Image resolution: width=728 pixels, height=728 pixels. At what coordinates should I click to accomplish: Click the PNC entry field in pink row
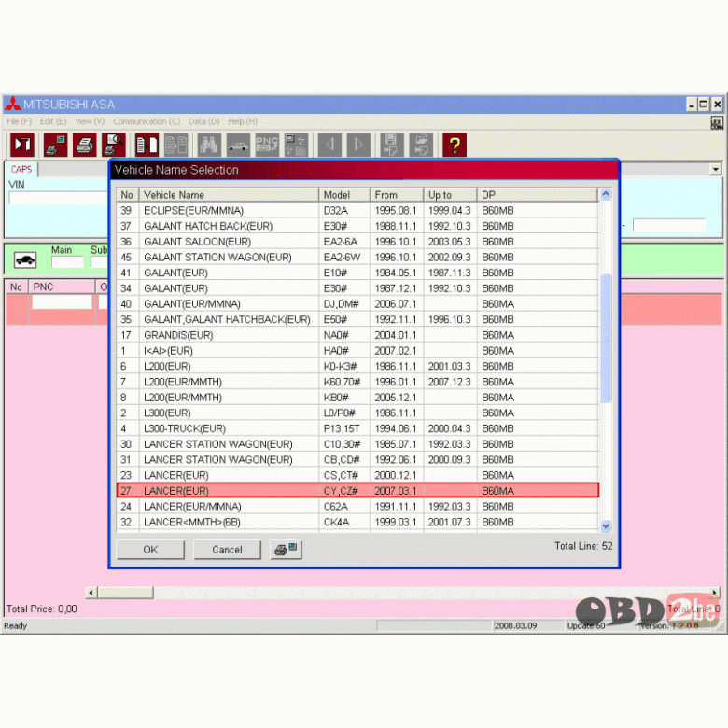click(x=62, y=302)
